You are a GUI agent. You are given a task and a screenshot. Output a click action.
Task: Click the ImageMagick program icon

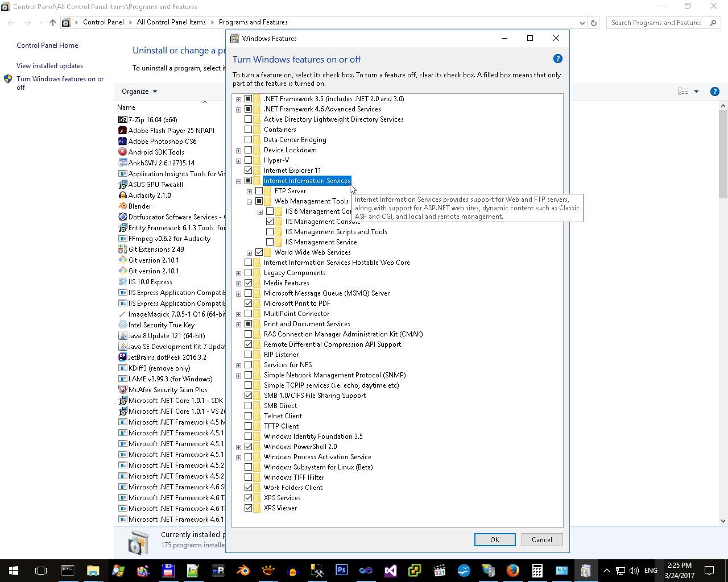click(122, 314)
